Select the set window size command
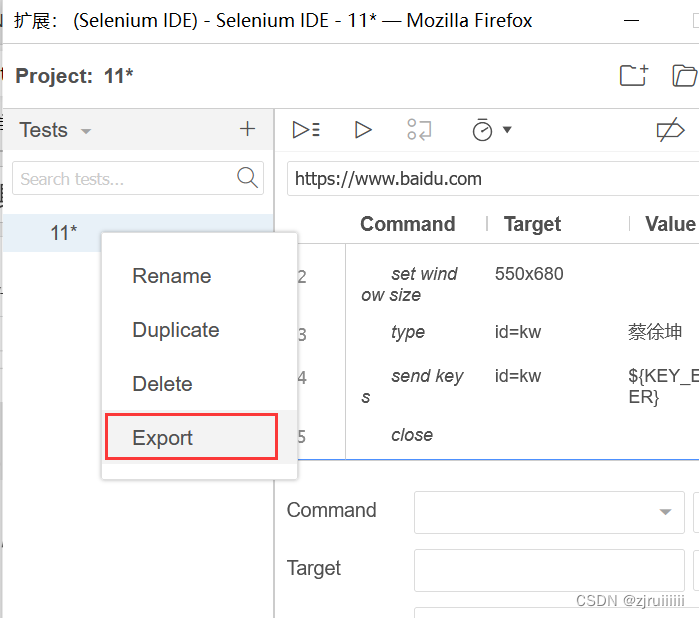 pyautogui.click(x=409, y=284)
